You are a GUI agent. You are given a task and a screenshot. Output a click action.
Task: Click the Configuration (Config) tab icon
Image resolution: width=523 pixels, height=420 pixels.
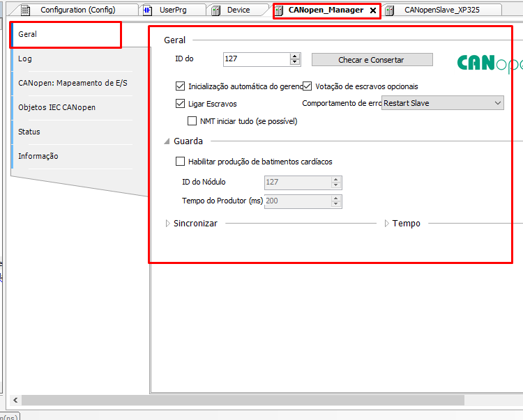[x=25, y=10]
